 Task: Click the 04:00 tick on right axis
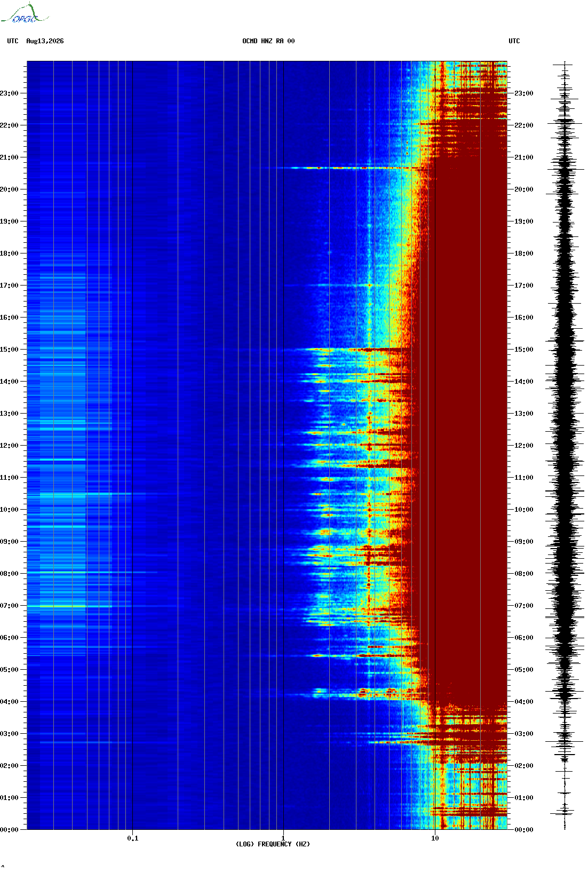click(x=523, y=702)
